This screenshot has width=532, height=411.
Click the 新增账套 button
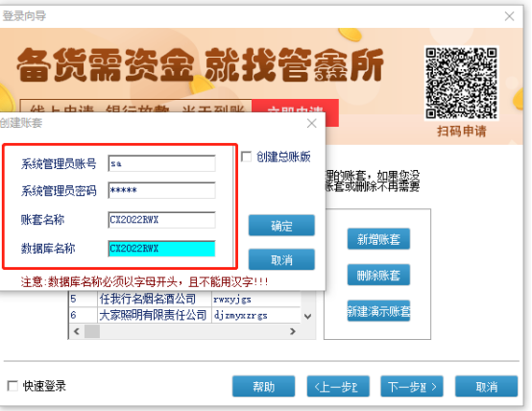pos(378,239)
